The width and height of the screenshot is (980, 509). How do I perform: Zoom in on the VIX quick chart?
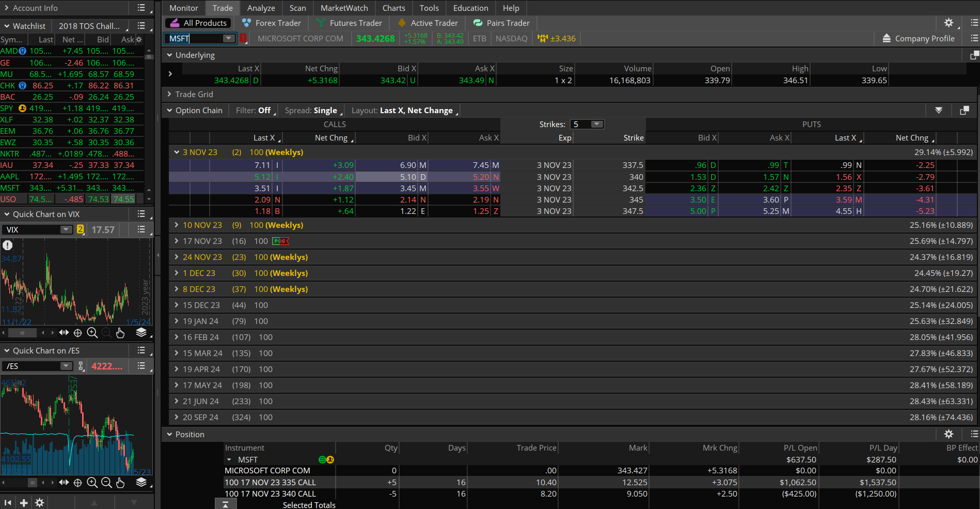[92, 333]
